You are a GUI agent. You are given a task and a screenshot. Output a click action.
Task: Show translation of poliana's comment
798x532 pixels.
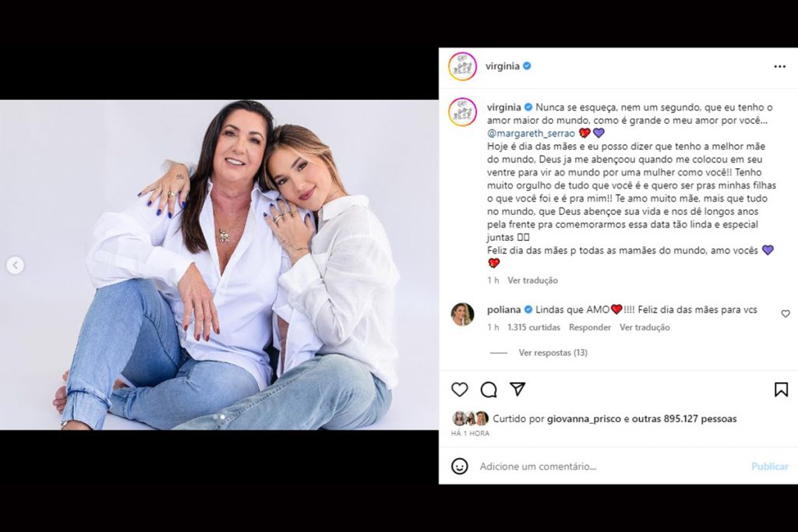coord(644,328)
